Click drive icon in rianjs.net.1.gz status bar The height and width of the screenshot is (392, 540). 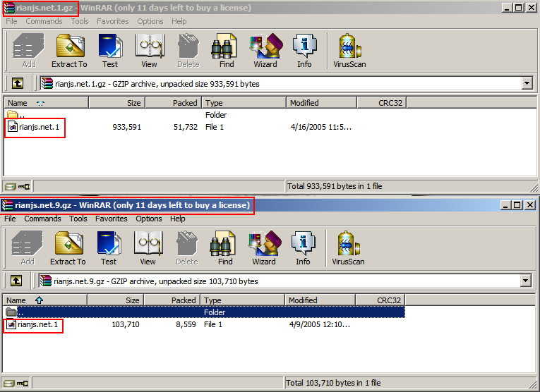pyautogui.click(x=11, y=187)
